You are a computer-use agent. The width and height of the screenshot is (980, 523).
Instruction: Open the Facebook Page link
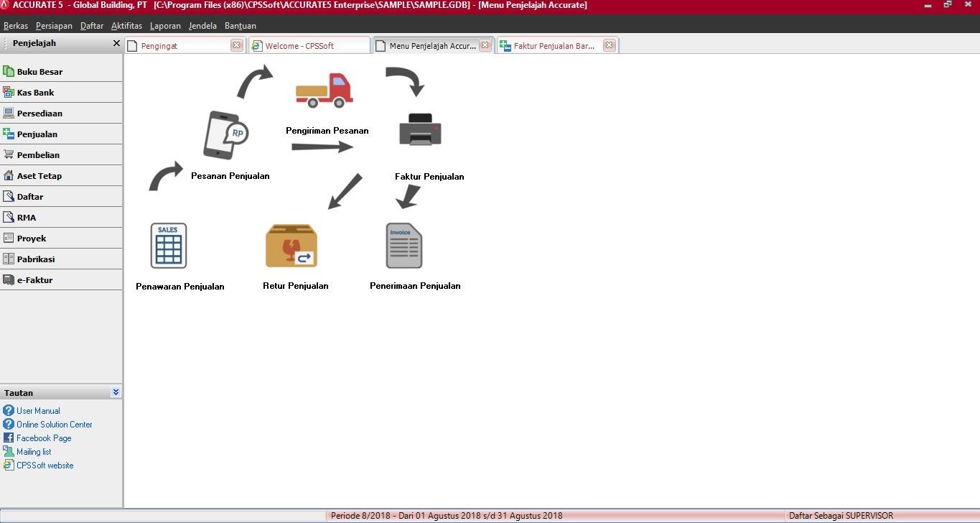pos(44,438)
